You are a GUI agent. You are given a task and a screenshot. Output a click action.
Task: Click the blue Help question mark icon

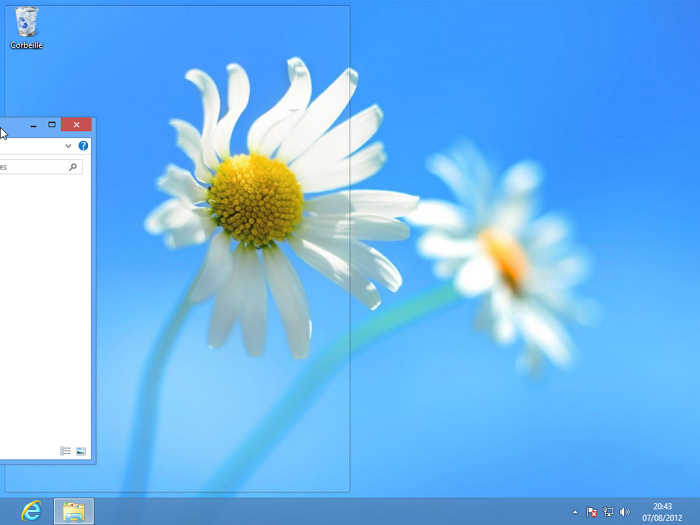click(83, 146)
